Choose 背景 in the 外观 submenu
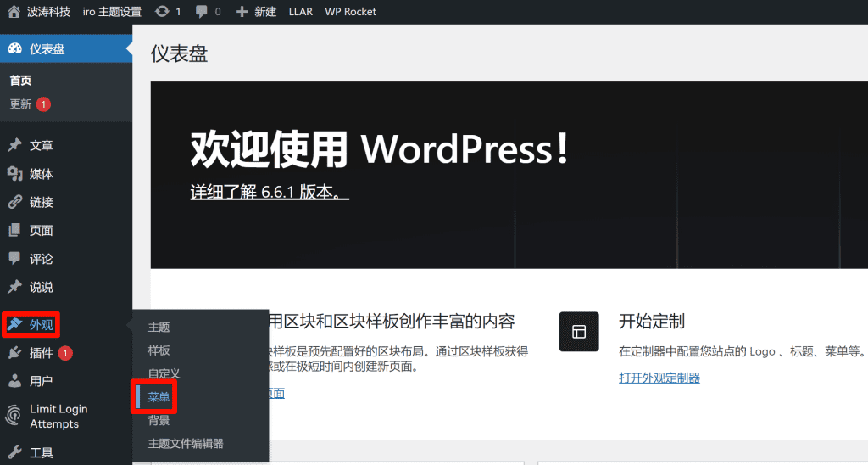Screen dimensions: 868x465 [159, 420]
